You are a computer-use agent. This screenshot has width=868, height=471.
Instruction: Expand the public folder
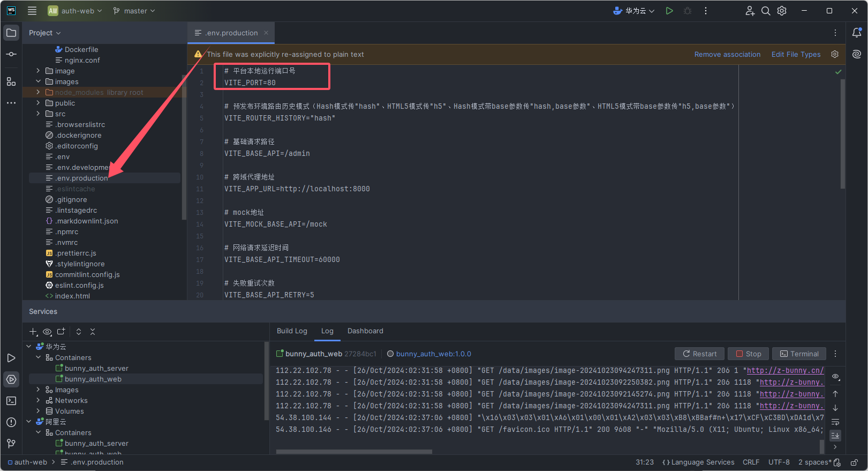tap(38, 103)
